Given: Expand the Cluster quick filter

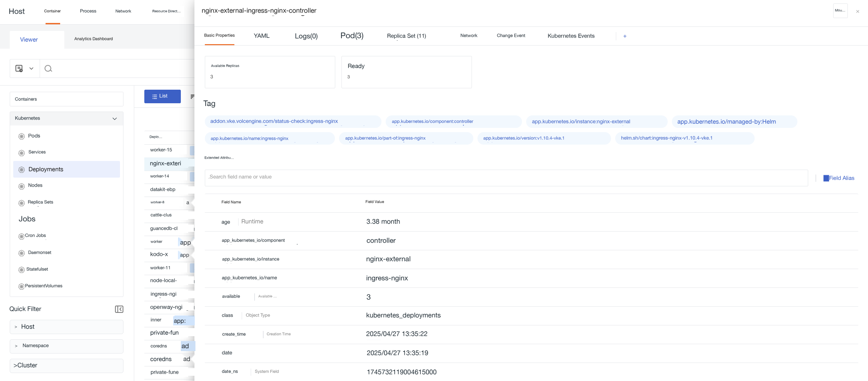Looking at the screenshot, I should 66,365.
